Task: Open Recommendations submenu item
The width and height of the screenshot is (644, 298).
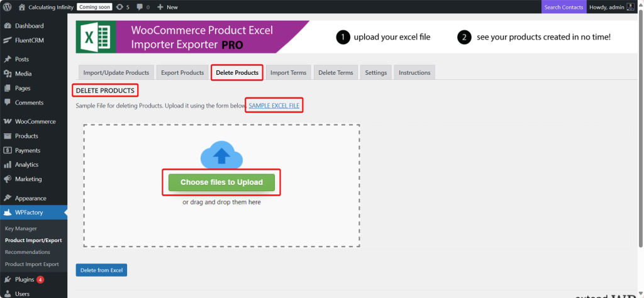Action: point(28,252)
